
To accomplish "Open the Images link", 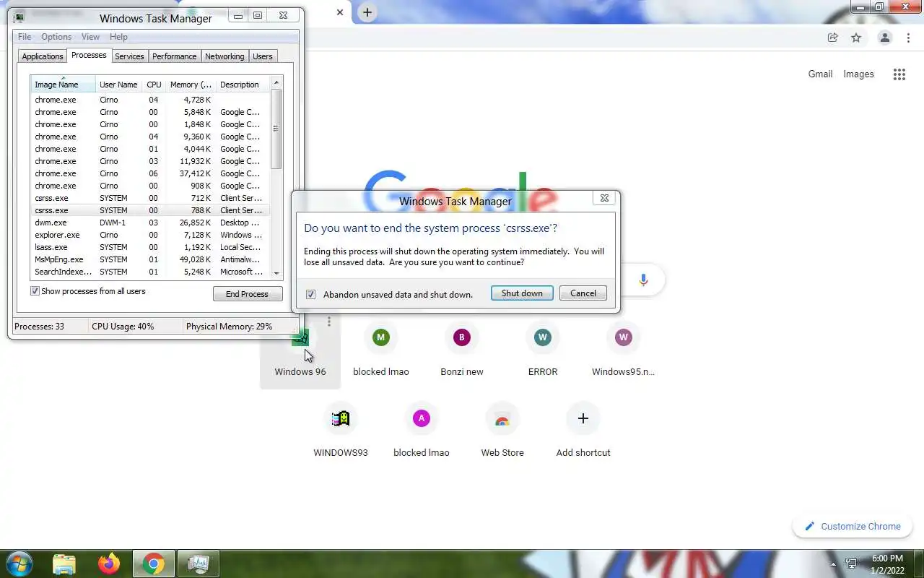I will pos(858,74).
